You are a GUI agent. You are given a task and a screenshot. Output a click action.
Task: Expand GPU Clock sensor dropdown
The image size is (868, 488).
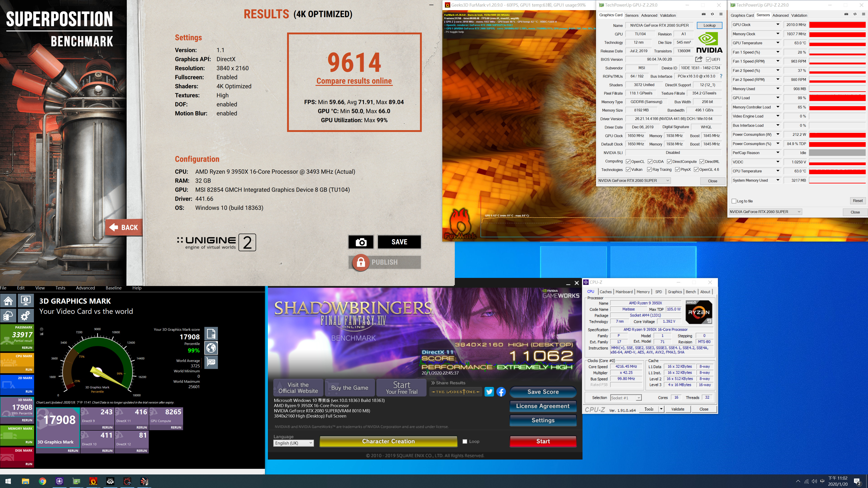coord(778,25)
